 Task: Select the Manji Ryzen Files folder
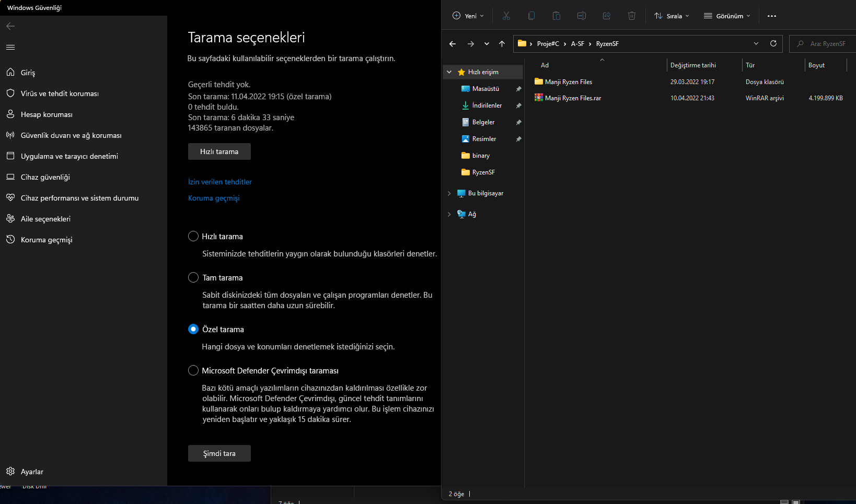[x=569, y=82]
